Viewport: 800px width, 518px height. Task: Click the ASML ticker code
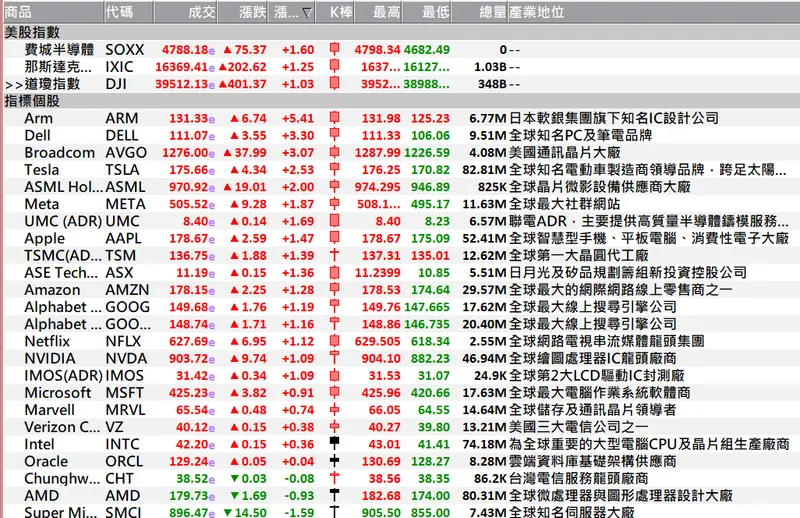(125, 187)
